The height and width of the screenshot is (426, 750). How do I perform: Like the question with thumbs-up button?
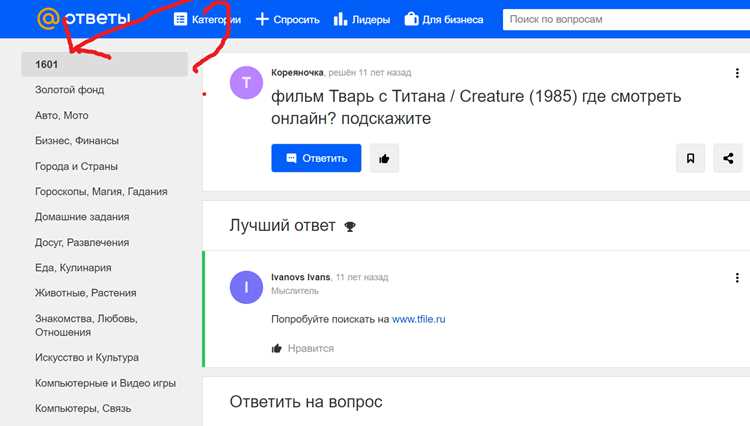384,158
